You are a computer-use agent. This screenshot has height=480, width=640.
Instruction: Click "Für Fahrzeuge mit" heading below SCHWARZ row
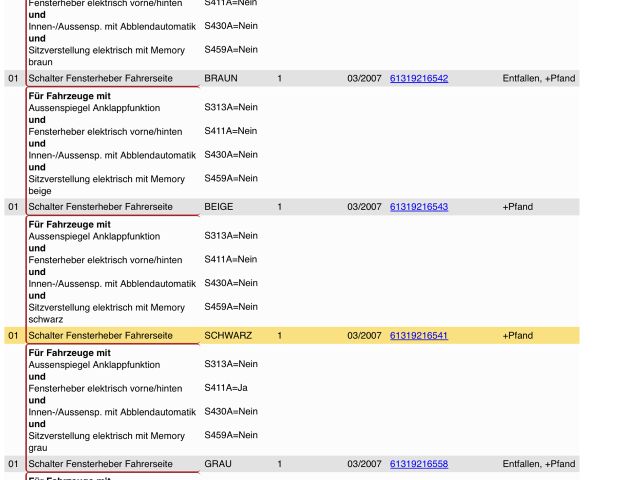coord(69,353)
